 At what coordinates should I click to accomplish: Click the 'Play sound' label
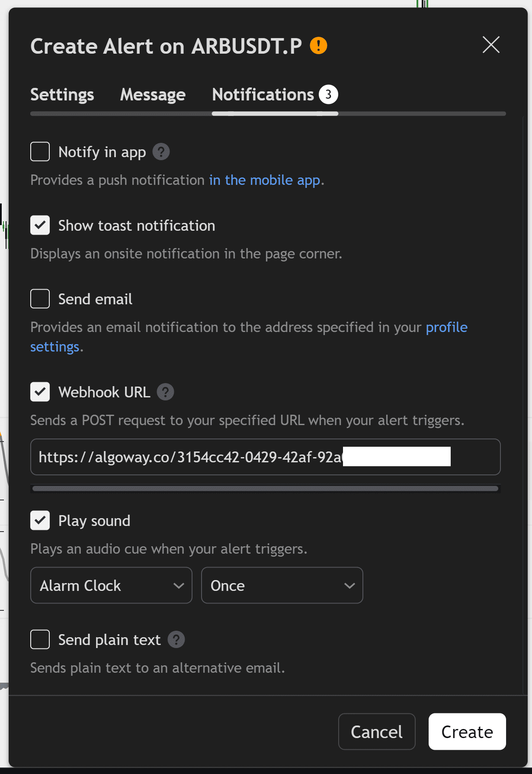(x=94, y=521)
